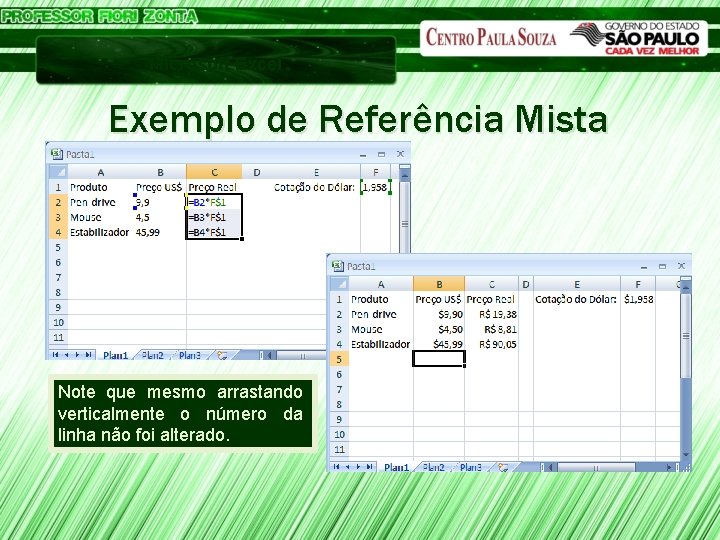Click Preço Real header cell in results window
Screen dimensions: 720x540
491,299
